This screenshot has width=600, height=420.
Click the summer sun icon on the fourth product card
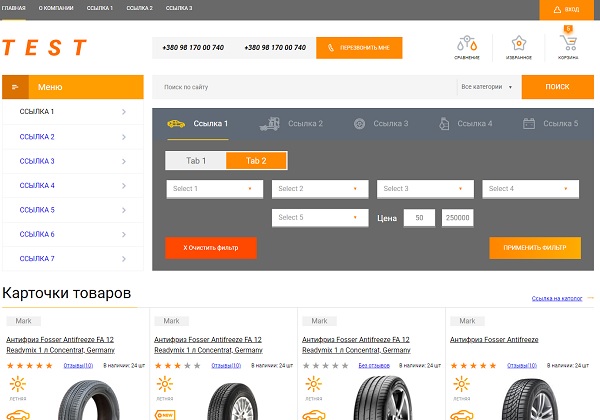point(461,384)
